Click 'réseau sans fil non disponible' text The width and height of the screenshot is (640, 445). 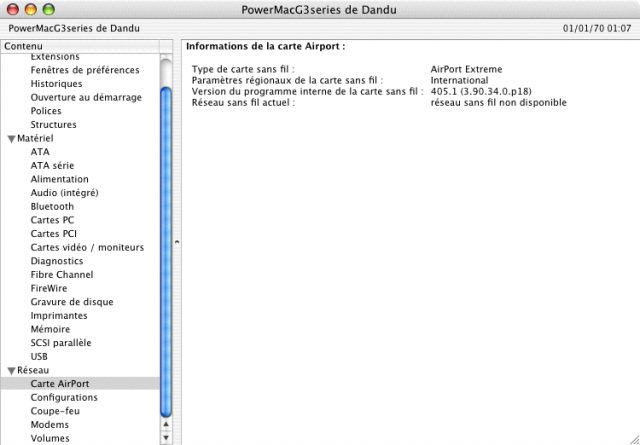(x=498, y=102)
